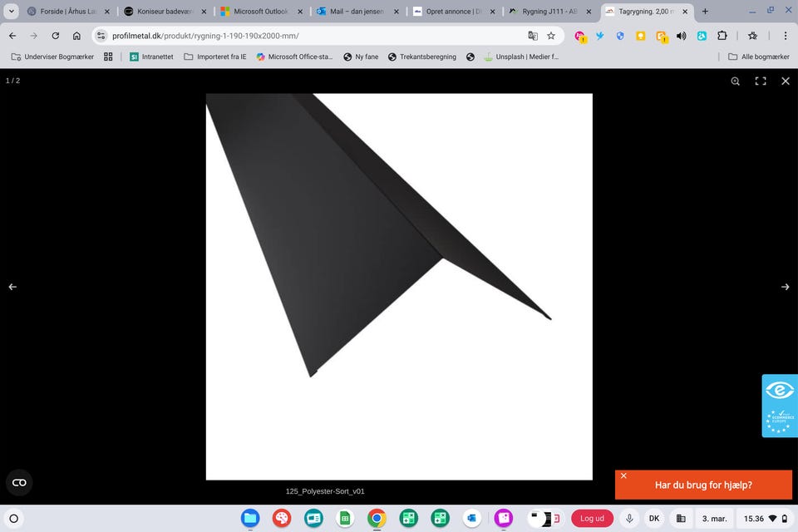Click Har du brug for hjælp? button
This screenshot has height=532, width=798.
point(703,485)
